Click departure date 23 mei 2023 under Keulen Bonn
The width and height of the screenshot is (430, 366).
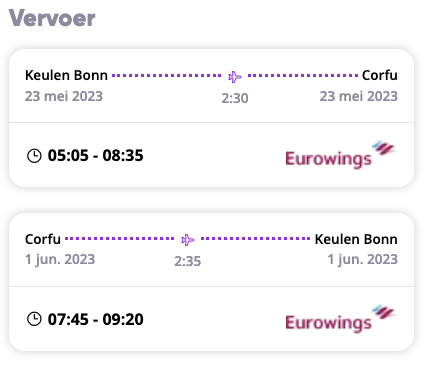tap(64, 96)
